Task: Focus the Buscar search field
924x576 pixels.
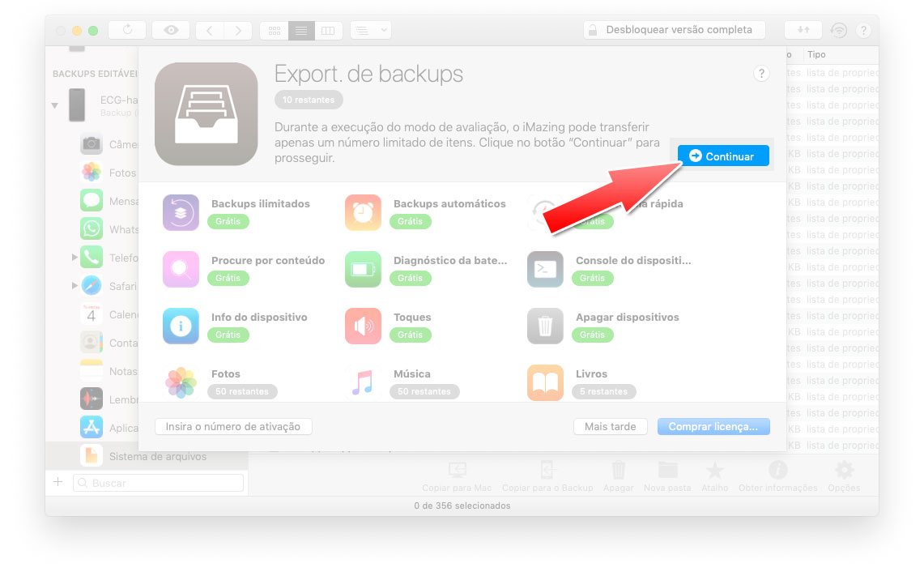Action: [x=158, y=483]
